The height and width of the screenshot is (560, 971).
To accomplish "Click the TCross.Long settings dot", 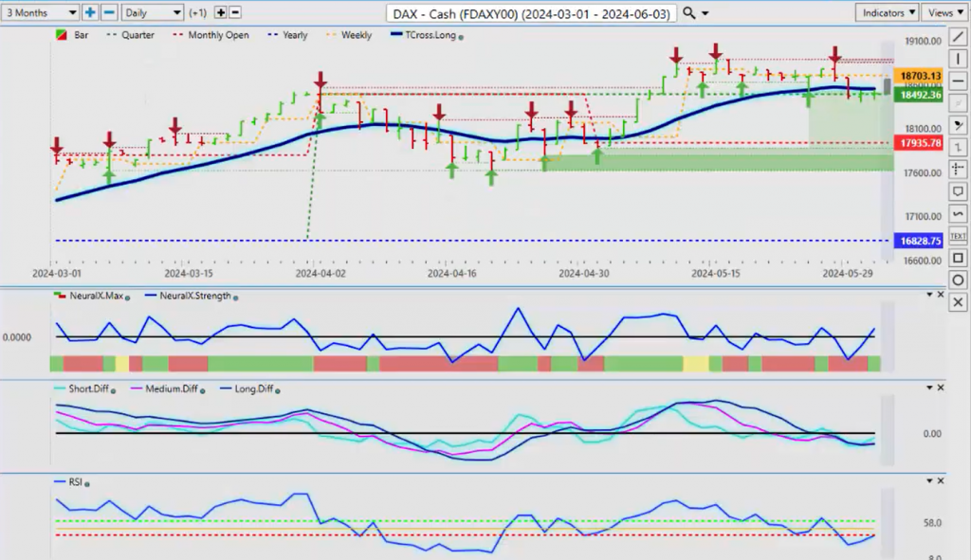I will 462,36.
